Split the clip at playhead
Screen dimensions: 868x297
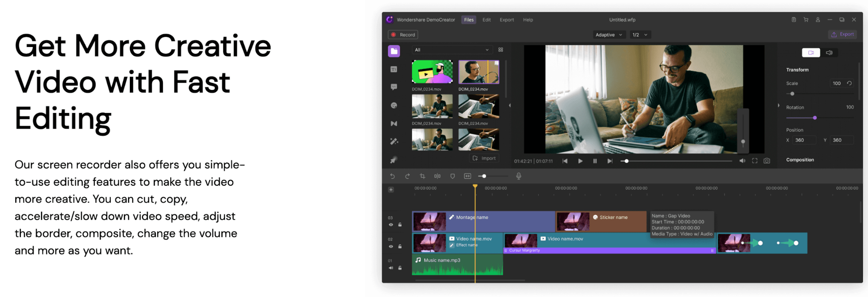pos(437,176)
